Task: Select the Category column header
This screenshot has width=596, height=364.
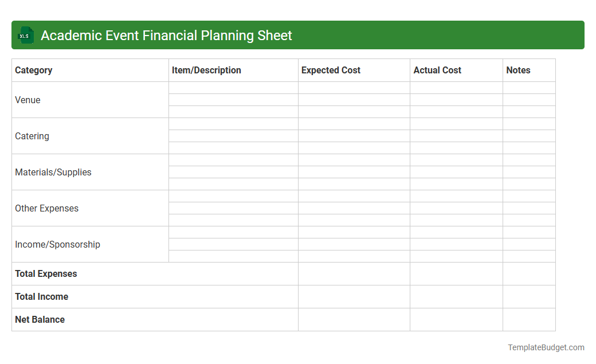Action: click(x=33, y=70)
